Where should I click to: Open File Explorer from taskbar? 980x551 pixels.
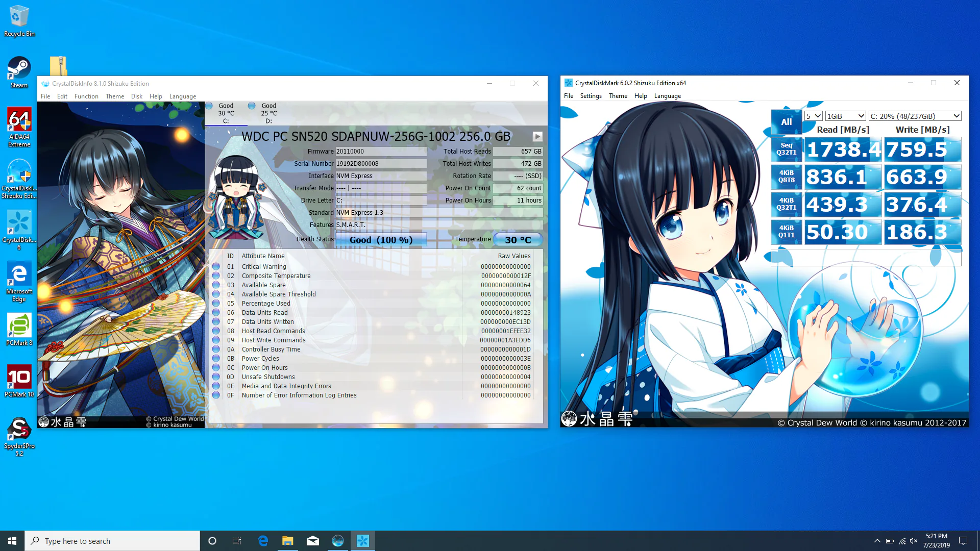[288, 541]
